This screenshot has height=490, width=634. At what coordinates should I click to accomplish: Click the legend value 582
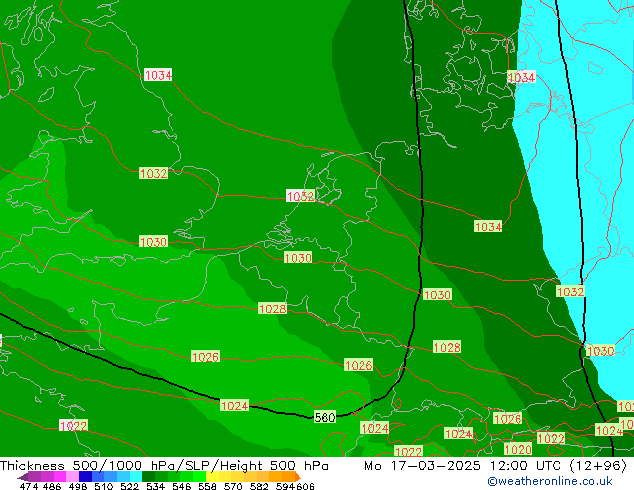(x=259, y=486)
